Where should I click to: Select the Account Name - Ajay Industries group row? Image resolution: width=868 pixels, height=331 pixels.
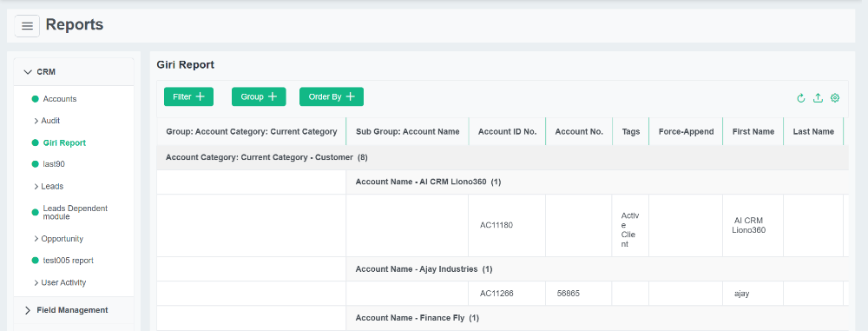coord(597,269)
